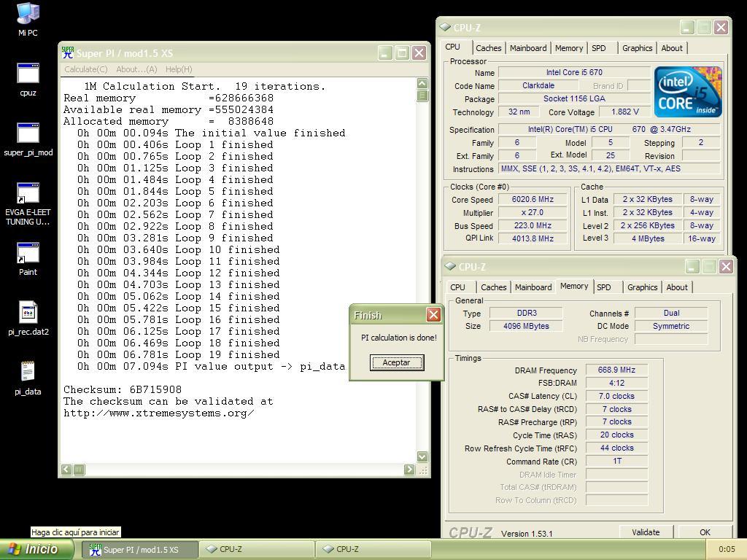Click the Intel Core i5 logo badge
This screenshot has height=560, width=747.
pos(688,92)
